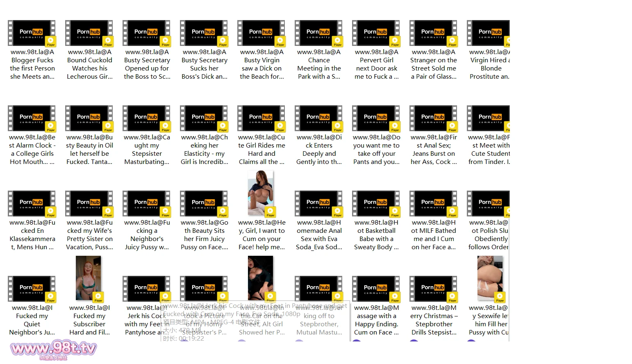
Task: Click the icon above "Pervert Girl next Door"
Action: tap(376, 33)
